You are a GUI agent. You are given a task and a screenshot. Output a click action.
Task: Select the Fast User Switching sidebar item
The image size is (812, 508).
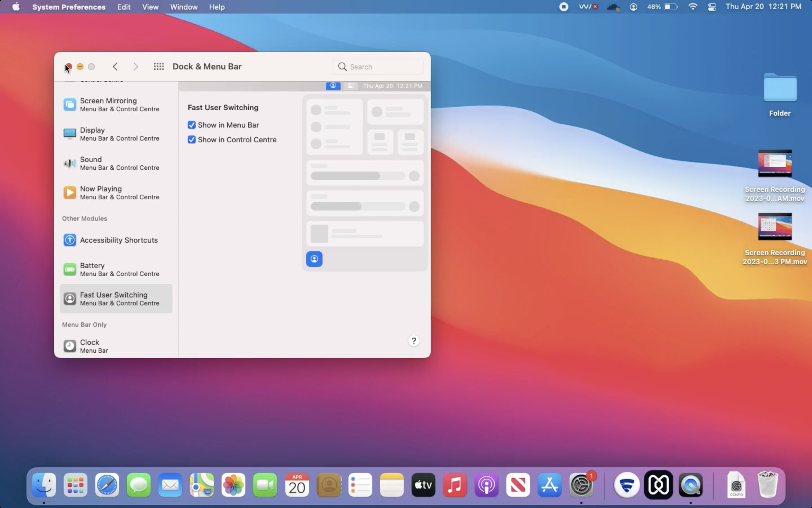116,298
